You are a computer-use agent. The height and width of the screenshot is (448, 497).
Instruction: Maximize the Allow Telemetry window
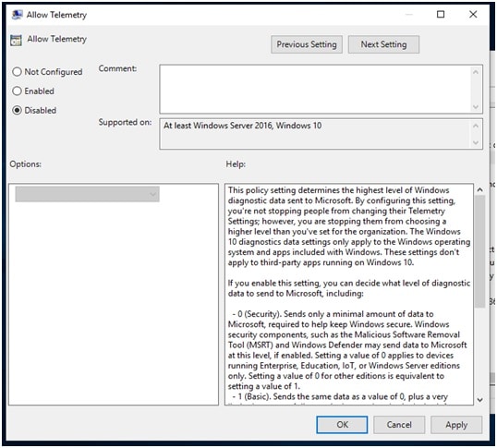[x=441, y=14]
